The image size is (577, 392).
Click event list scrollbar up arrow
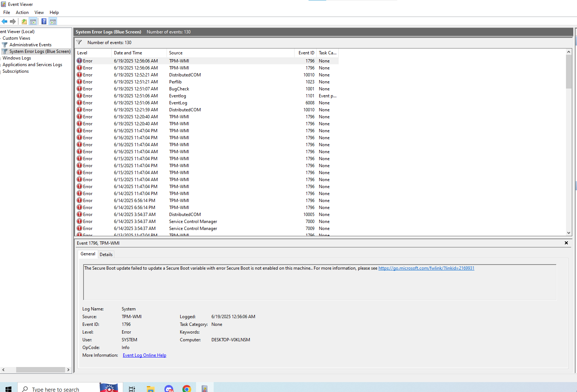569,52
